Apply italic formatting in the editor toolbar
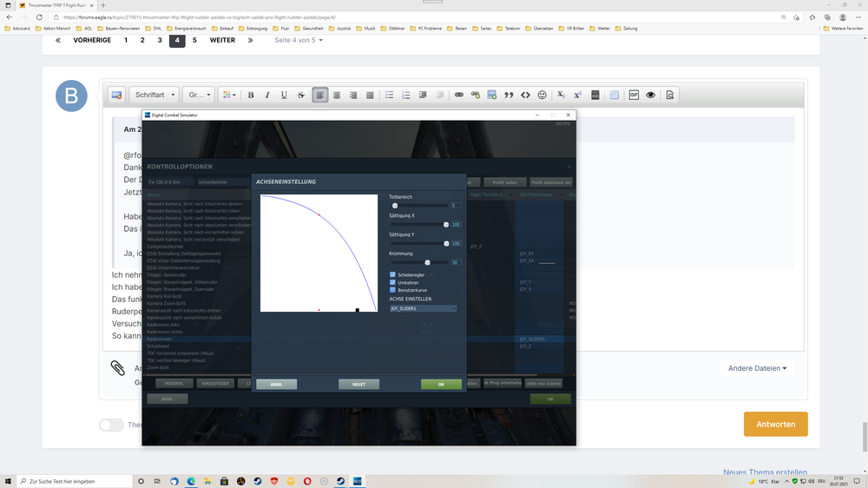This screenshot has width=868, height=488. pyautogui.click(x=267, y=96)
